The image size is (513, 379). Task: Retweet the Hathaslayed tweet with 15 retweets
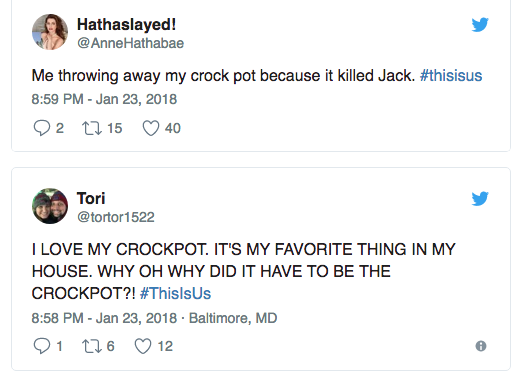[92, 128]
